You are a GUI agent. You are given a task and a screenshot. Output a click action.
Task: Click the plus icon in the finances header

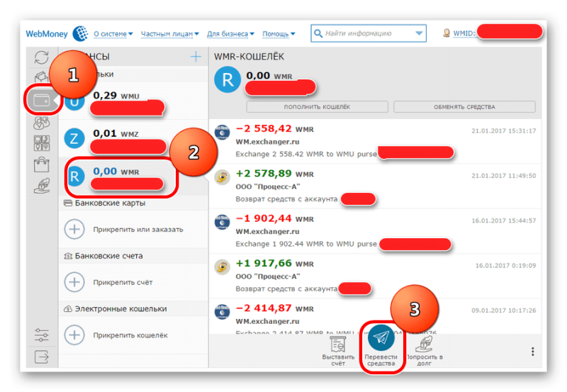[x=196, y=57]
